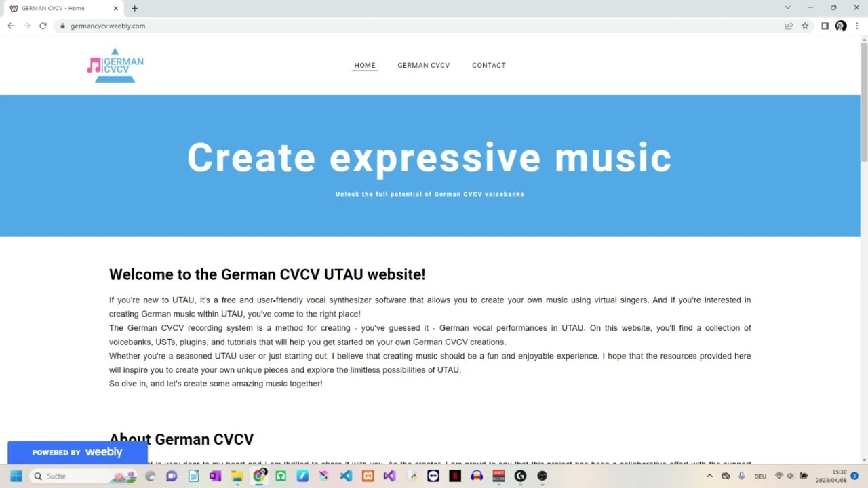Open the document editor taskbar icon
Viewport: 868px width, 488px height.
click(193, 476)
